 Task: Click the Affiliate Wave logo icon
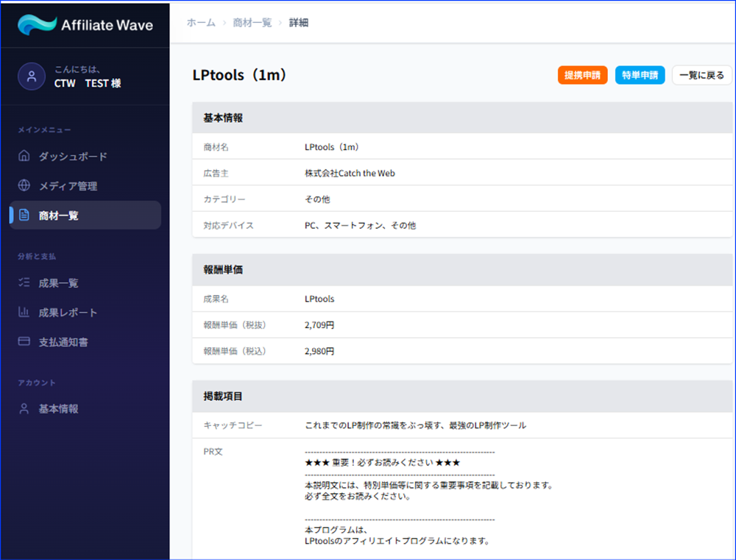click(x=37, y=24)
